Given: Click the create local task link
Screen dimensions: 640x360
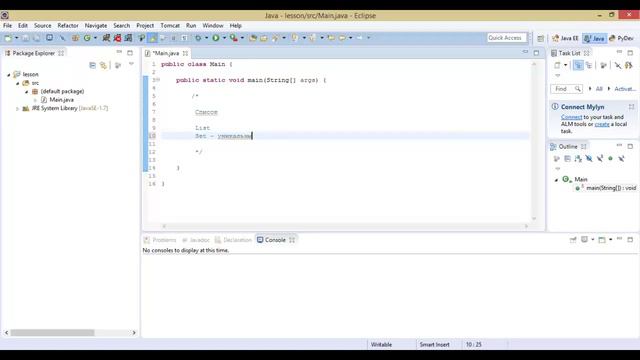Looking at the screenshot, I should pos(602,124).
